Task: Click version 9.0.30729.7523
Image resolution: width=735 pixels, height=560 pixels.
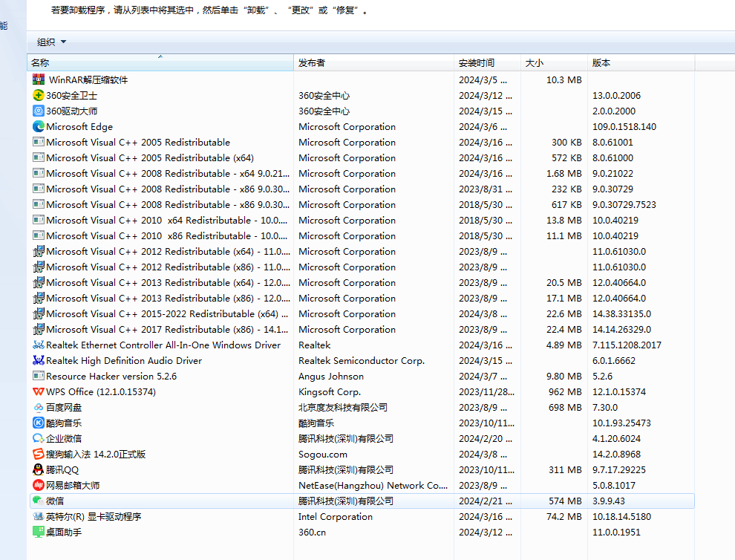Action: [x=624, y=204]
